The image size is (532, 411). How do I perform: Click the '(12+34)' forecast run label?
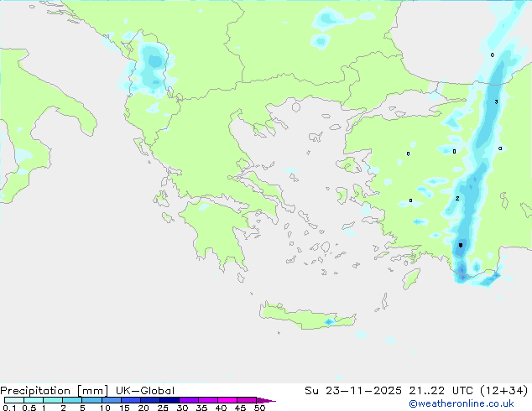[504, 391]
